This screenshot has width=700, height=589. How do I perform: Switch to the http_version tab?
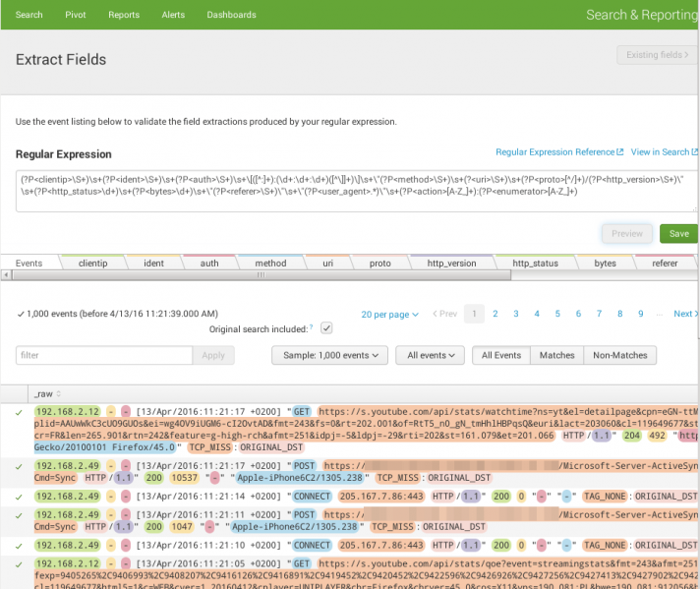[451, 263]
